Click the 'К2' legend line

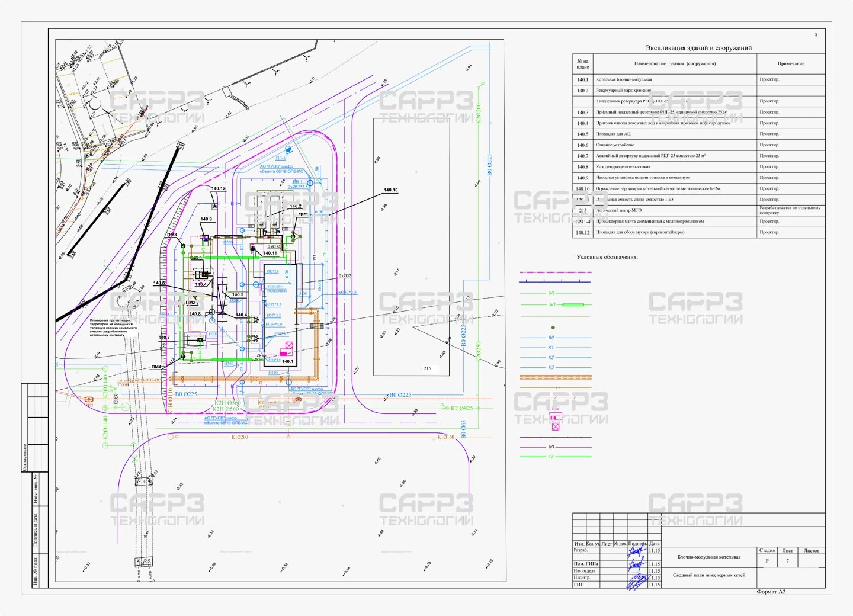(555, 358)
